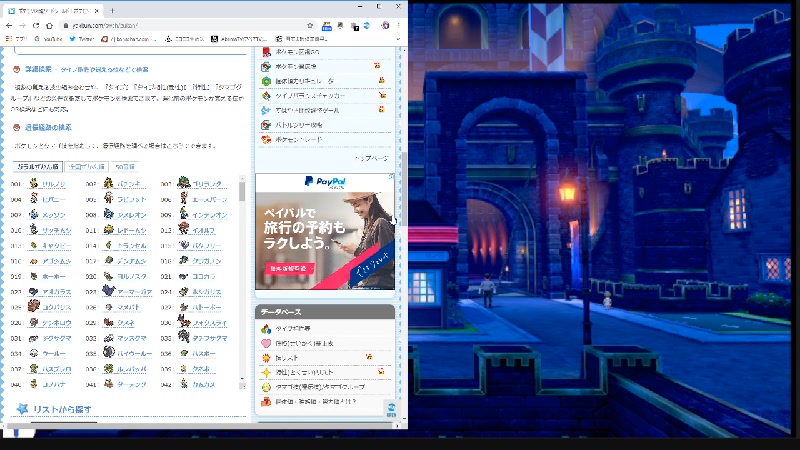Click the Pokémon list vertical scrollbar thumb
The width and height of the screenshot is (800, 450).
[x=242, y=192]
